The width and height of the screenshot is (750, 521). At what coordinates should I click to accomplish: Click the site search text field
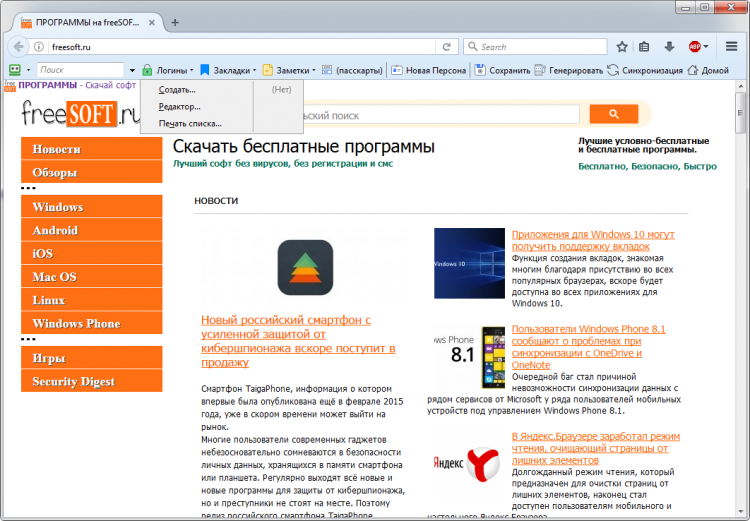(x=440, y=115)
